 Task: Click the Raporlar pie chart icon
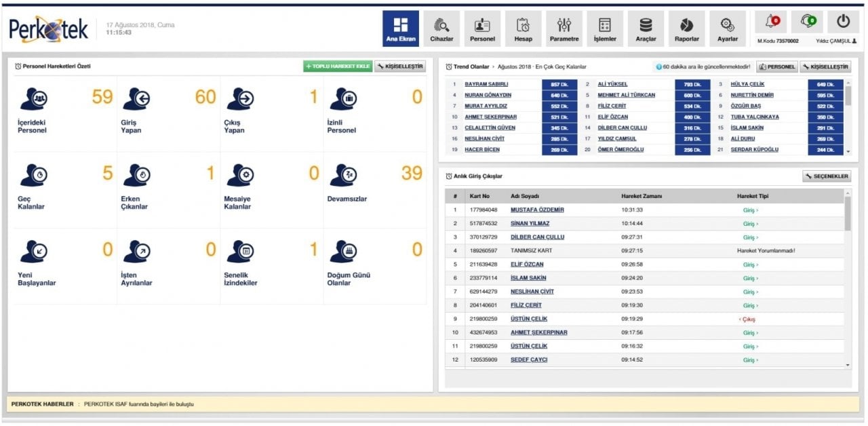tap(686, 25)
